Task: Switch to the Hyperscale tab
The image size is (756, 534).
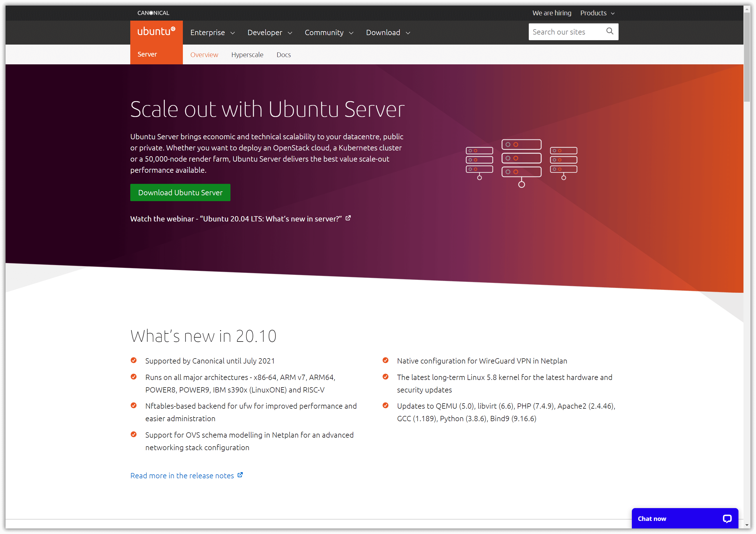Action: pyautogui.click(x=247, y=55)
